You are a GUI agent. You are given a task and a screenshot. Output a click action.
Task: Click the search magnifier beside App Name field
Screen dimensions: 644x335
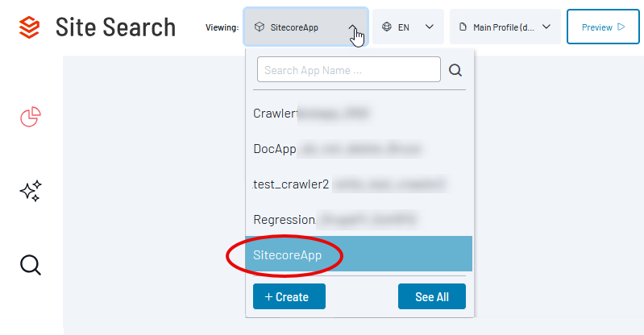[455, 70]
